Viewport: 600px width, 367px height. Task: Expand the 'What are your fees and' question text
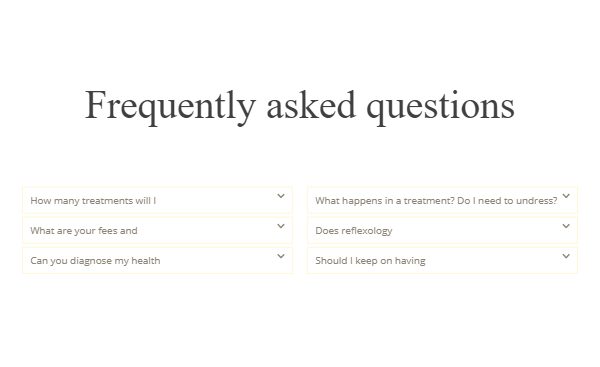84,231
